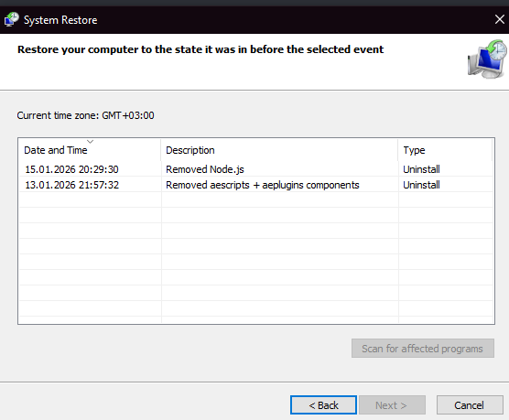Screen dimensions: 509x420
Task: Click the System Restore title bar icon
Action: [x=11, y=19]
